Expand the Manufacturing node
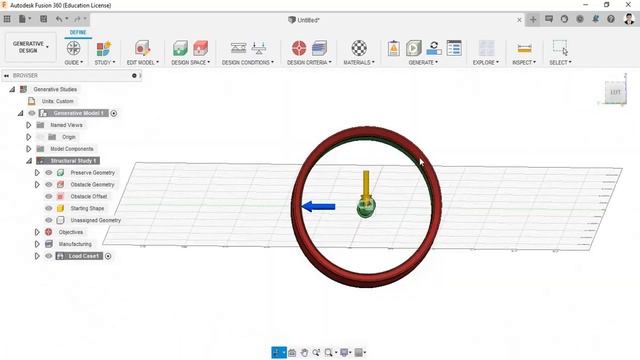640x360 pixels. point(37,244)
